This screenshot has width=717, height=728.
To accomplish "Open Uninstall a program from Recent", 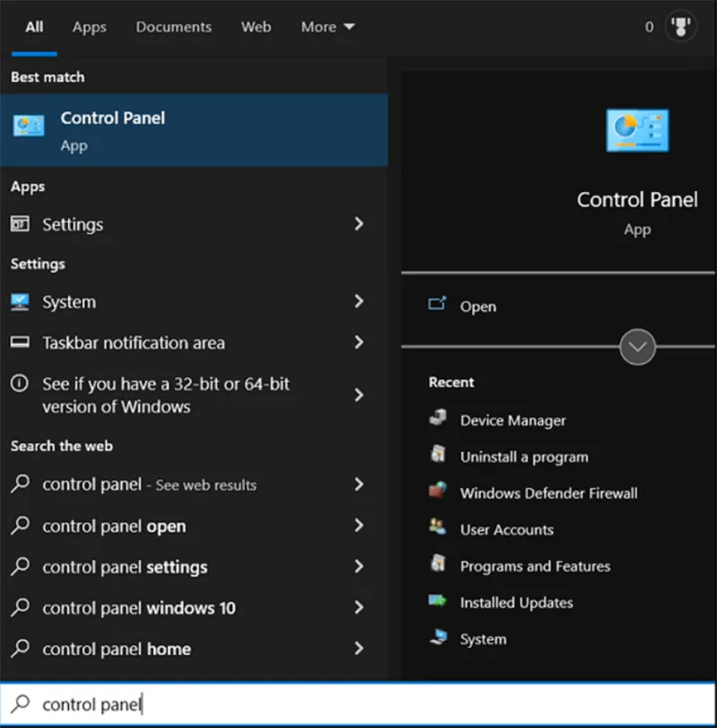I will pyautogui.click(x=524, y=457).
